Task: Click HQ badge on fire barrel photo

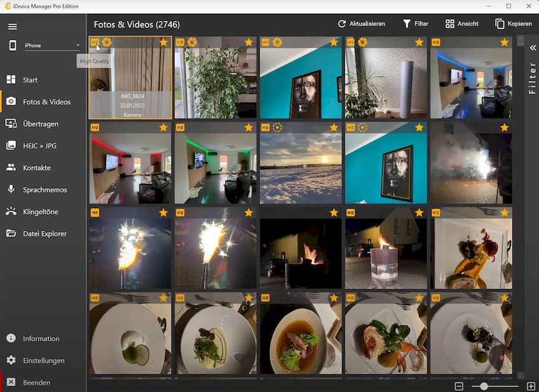Action: coord(350,212)
